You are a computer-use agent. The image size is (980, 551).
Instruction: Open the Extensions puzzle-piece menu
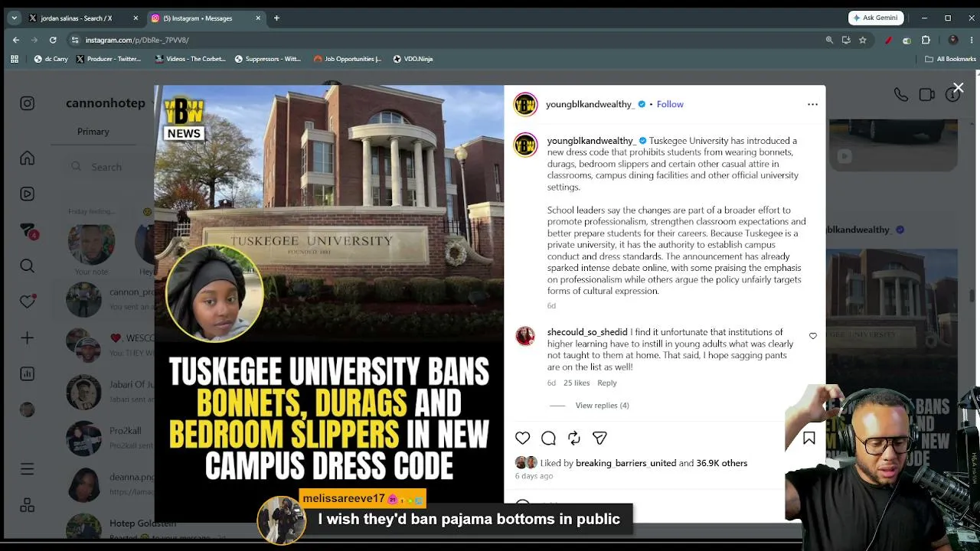tap(926, 40)
